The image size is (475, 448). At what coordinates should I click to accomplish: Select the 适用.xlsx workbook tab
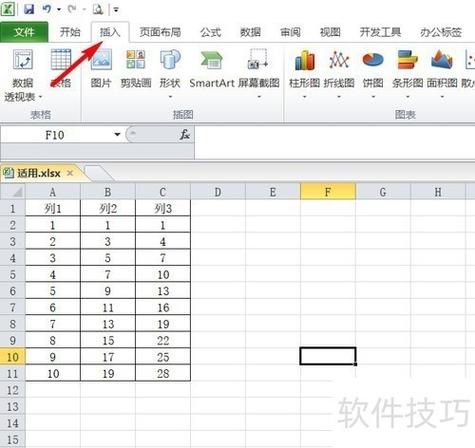[39, 173]
